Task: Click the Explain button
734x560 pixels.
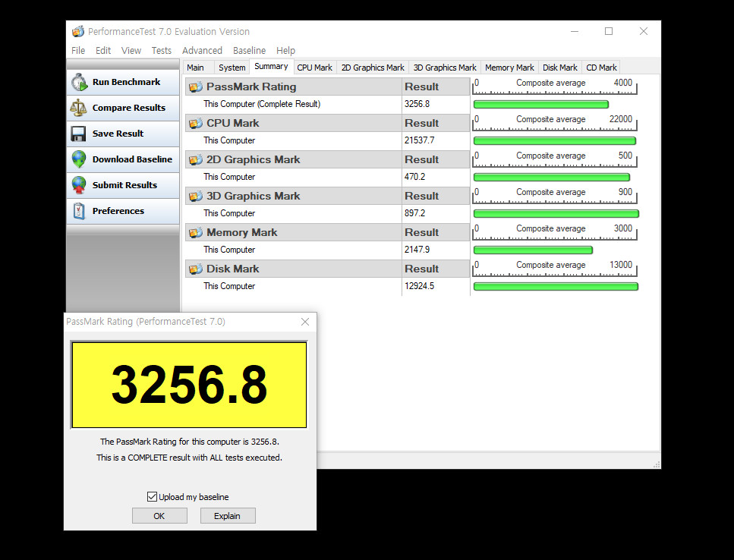Action: (228, 515)
